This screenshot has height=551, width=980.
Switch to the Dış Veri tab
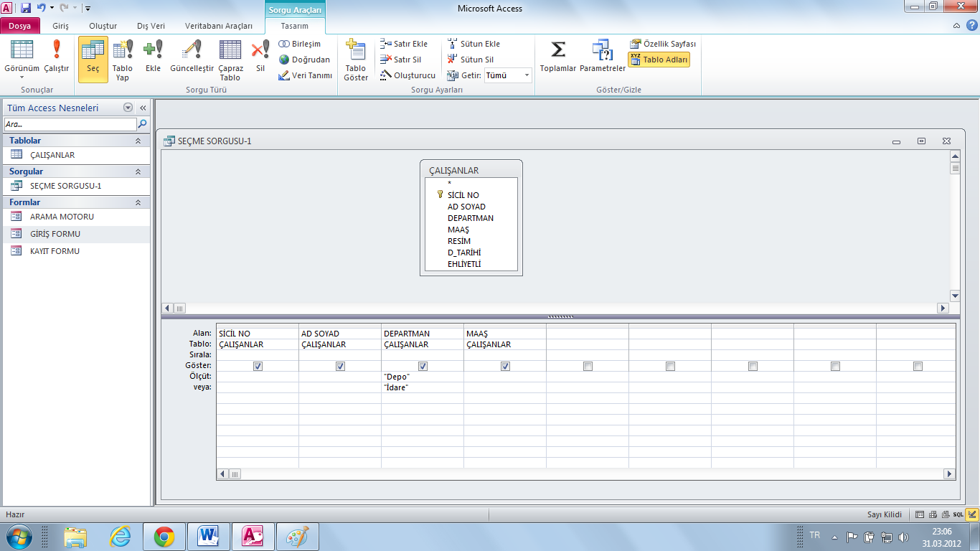click(151, 26)
